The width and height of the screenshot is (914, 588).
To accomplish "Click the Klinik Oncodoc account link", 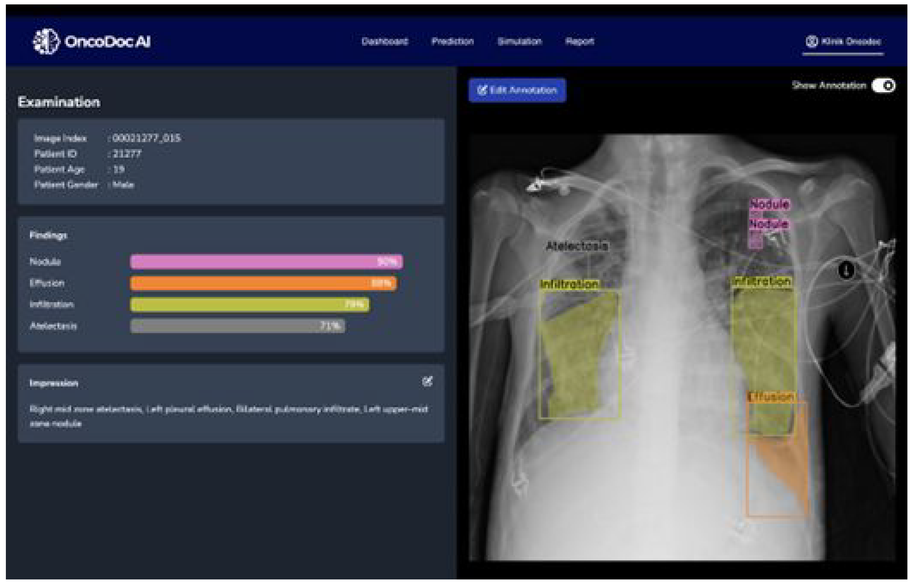I will point(851,41).
